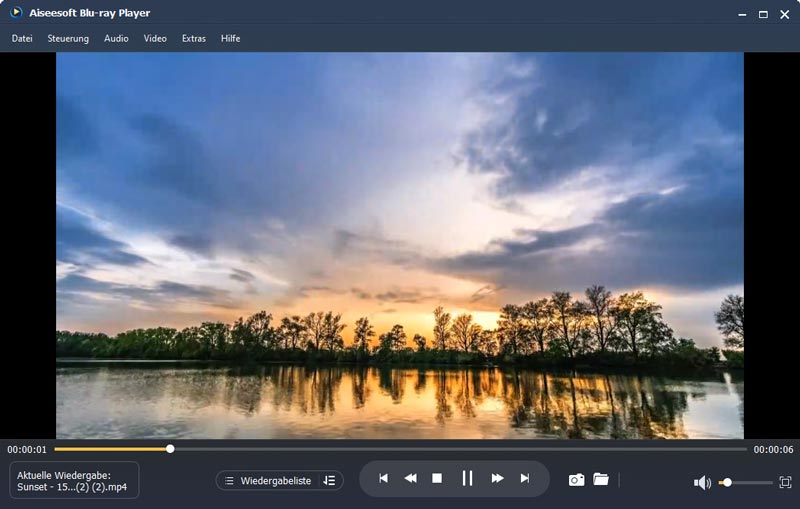Open the Steuerung menu
Screen dimensions: 800x509
(68, 38)
